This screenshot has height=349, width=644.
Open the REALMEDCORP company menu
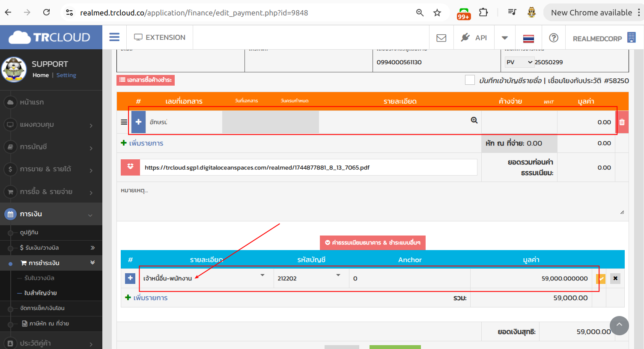point(604,38)
